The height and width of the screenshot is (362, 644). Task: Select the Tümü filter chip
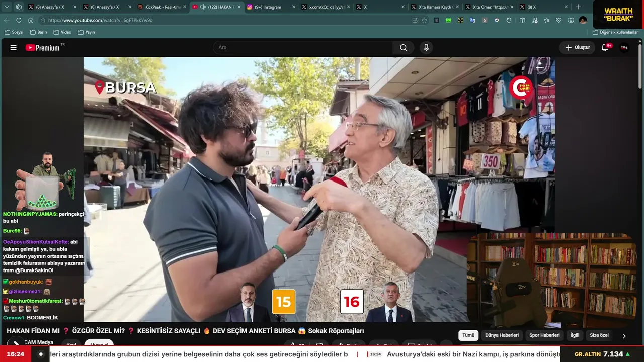[468, 335]
